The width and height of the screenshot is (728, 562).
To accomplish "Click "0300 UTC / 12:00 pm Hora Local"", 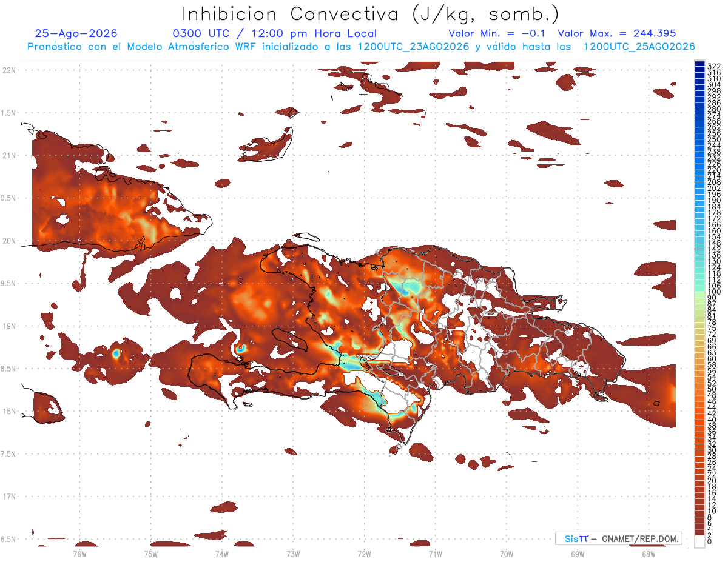I will (x=275, y=33).
